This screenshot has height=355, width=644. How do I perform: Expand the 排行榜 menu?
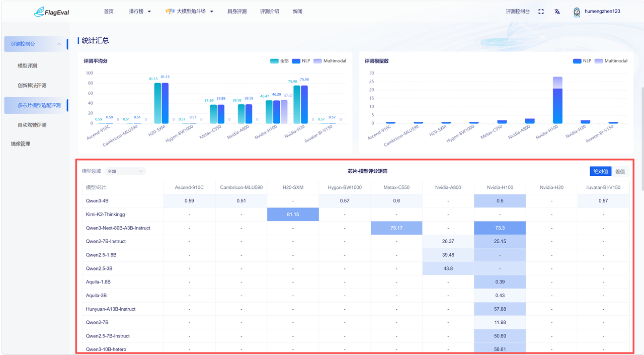click(140, 12)
